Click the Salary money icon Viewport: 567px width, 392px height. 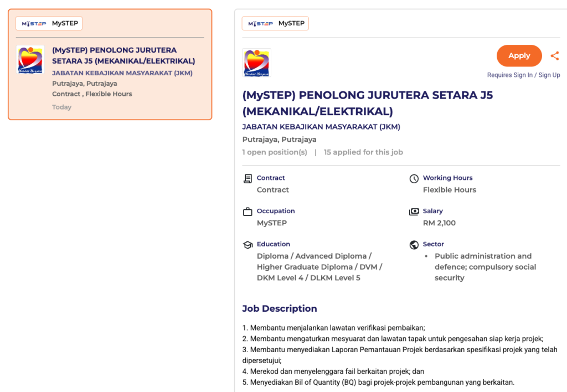point(414,212)
